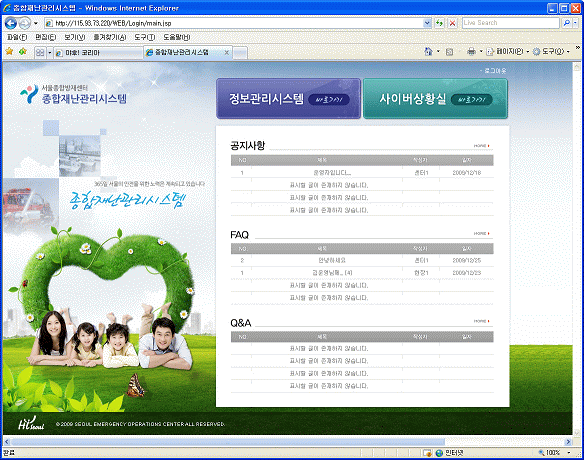
Task: Open the 도구(O) gear toolbar menu
Action: coord(551,51)
